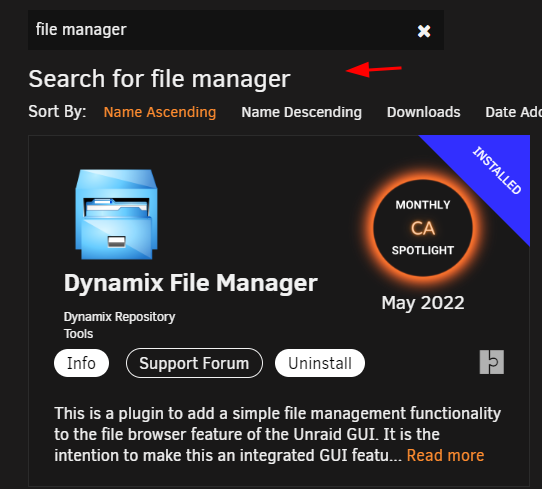Expand description with Read more

tap(445, 455)
